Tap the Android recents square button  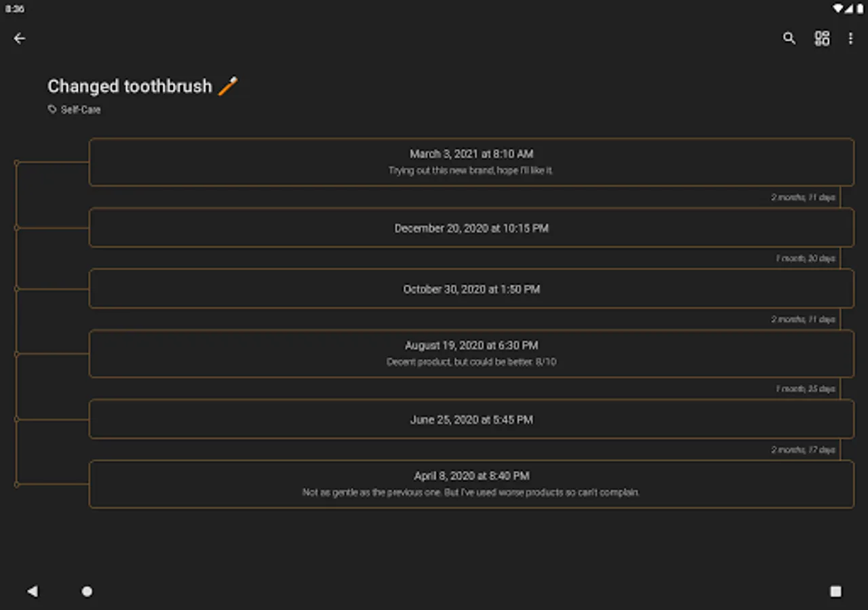click(x=835, y=592)
